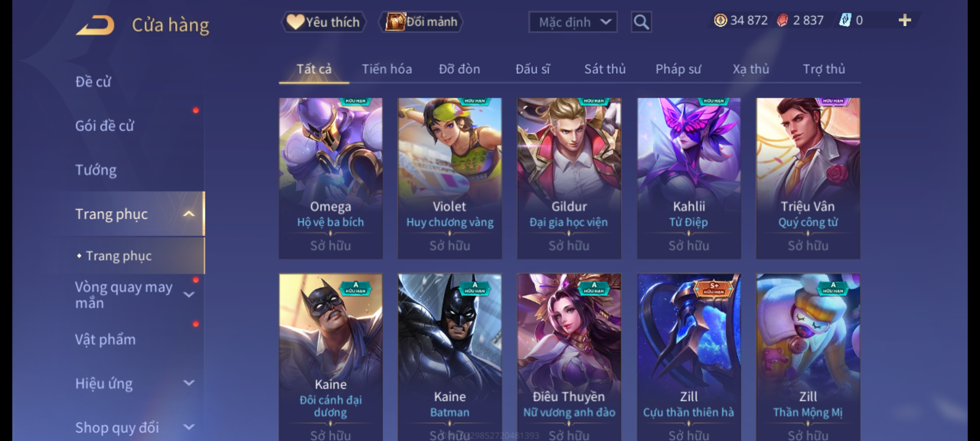This screenshot has height=441, width=980.
Task: Collapse the Trang phục sidebar section
Action: click(x=189, y=214)
